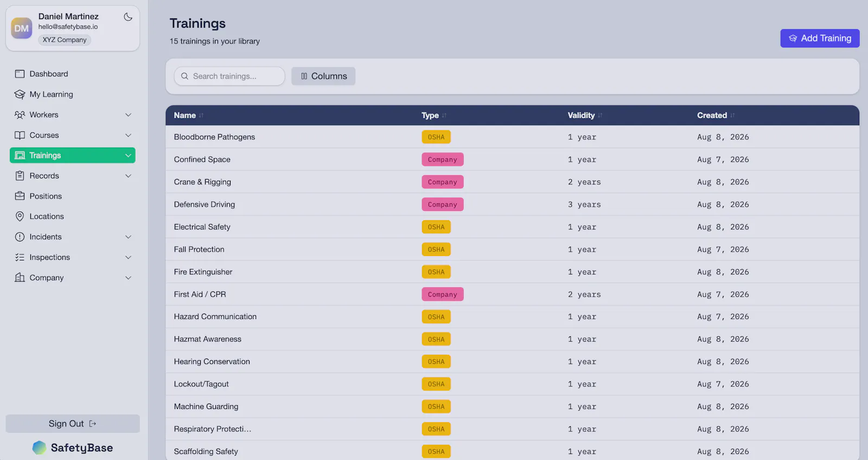
Task: Click Company badge for Confined Space
Action: [x=443, y=159]
